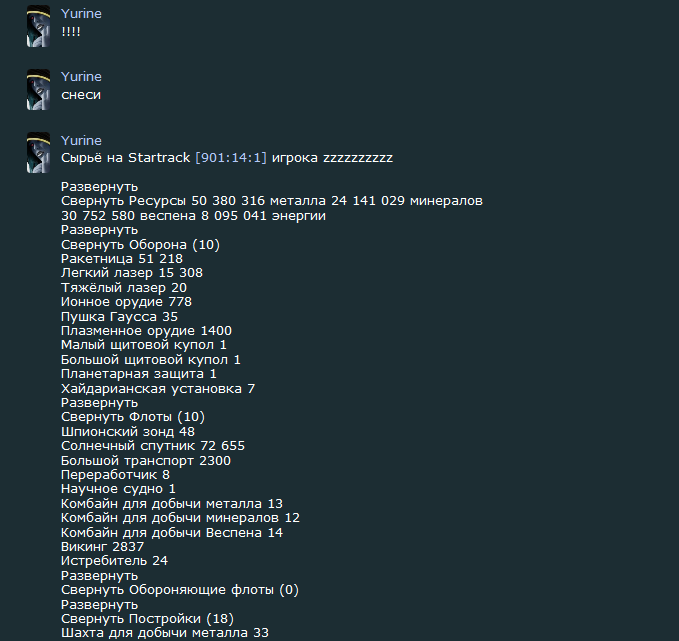Open Yurine's profile from the '!!!!' message
679x641 pixels.
coord(81,13)
